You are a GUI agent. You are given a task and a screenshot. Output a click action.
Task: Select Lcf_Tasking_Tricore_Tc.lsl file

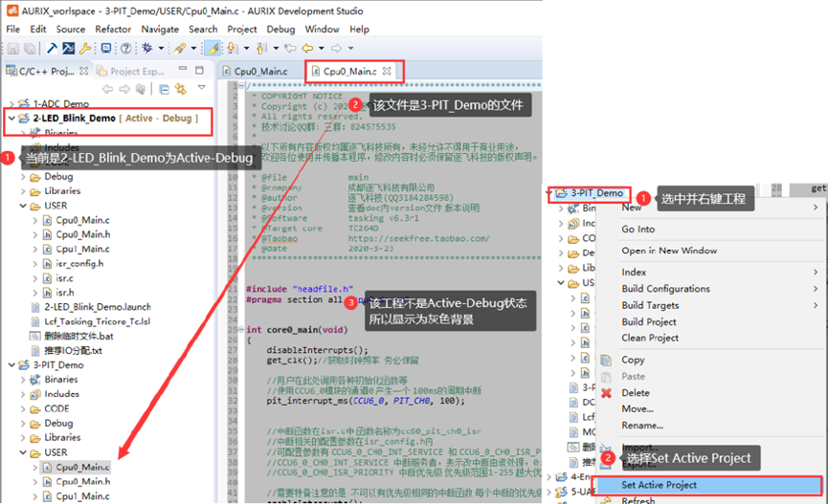point(98,321)
